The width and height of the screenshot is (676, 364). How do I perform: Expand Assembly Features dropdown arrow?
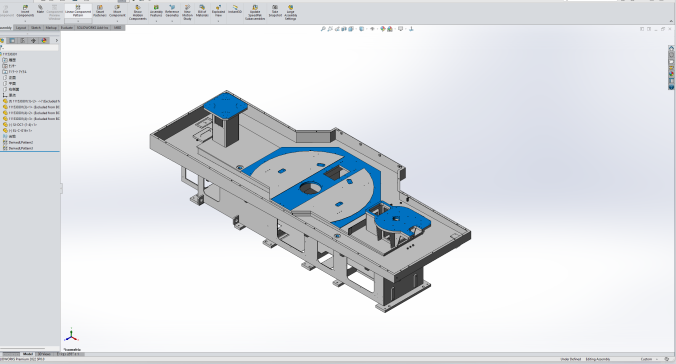156,21
